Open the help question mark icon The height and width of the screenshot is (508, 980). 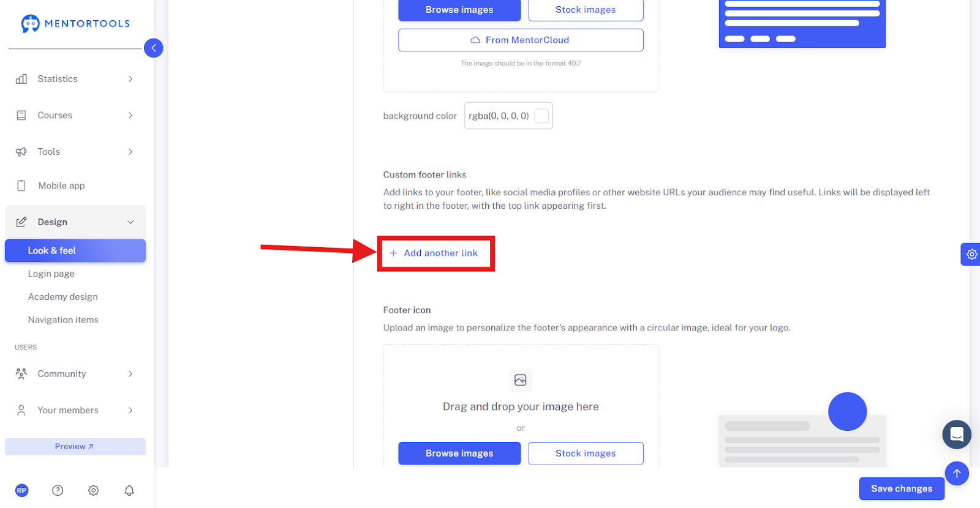coord(58,490)
